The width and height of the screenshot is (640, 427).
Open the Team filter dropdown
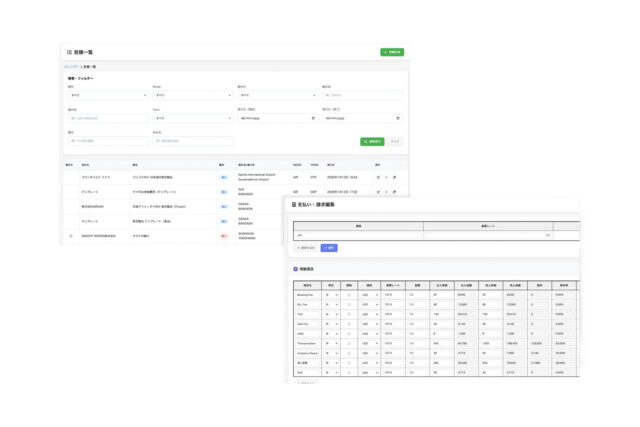point(192,118)
